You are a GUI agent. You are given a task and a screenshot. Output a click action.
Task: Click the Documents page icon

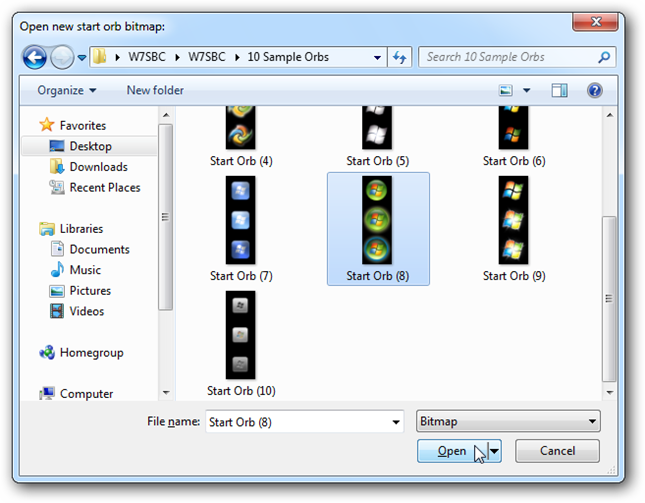click(x=57, y=249)
